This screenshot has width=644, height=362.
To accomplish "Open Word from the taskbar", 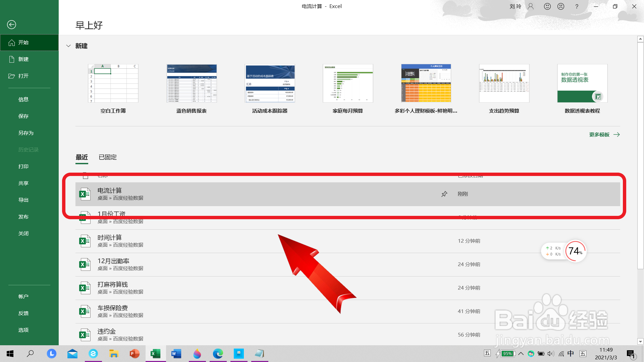I will click(176, 354).
